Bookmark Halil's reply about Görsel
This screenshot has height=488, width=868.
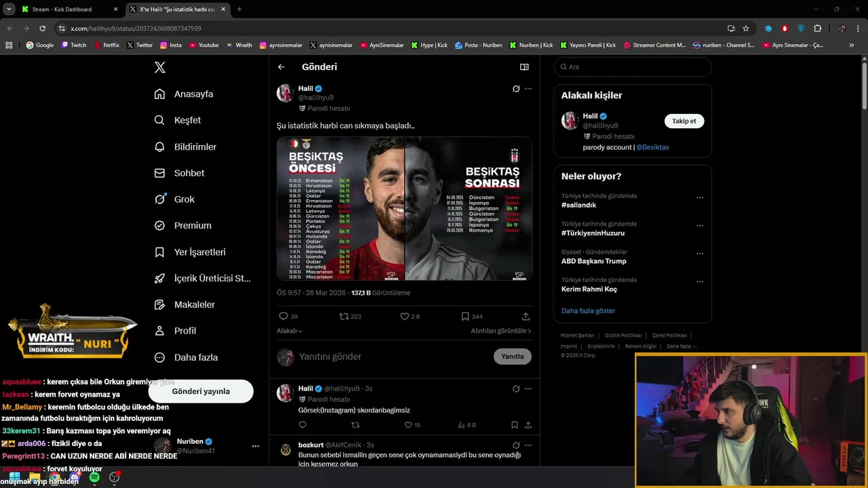[515, 425]
